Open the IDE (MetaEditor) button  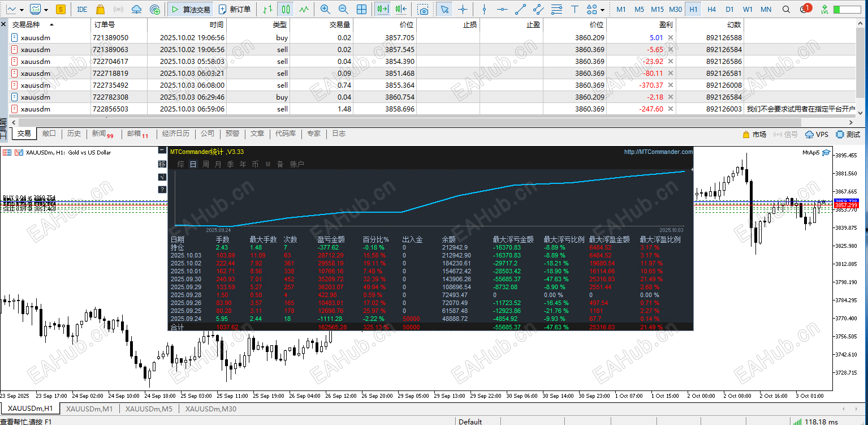[82, 9]
